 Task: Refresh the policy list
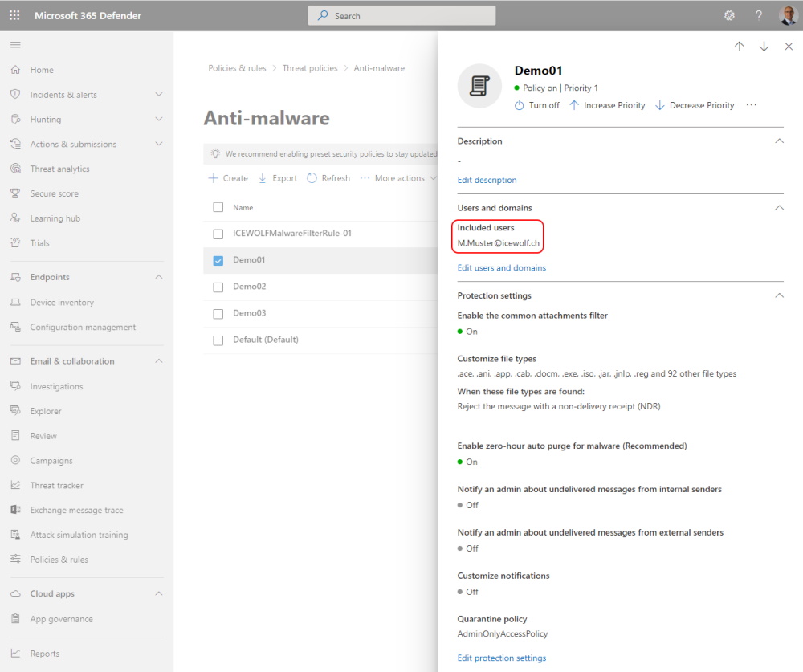(x=328, y=178)
